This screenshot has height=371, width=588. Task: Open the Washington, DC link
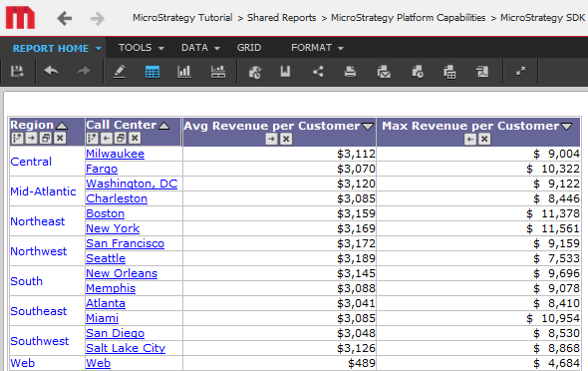click(x=132, y=184)
